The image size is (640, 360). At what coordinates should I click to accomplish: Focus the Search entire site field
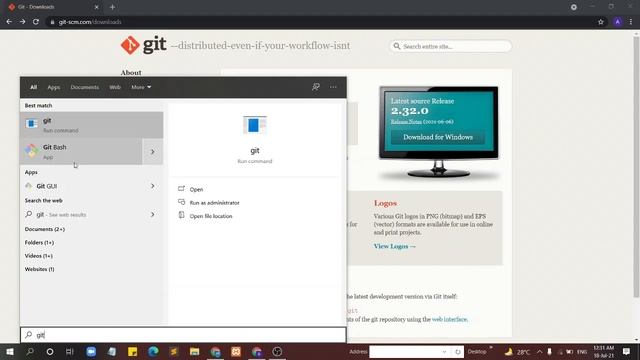coord(450,47)
